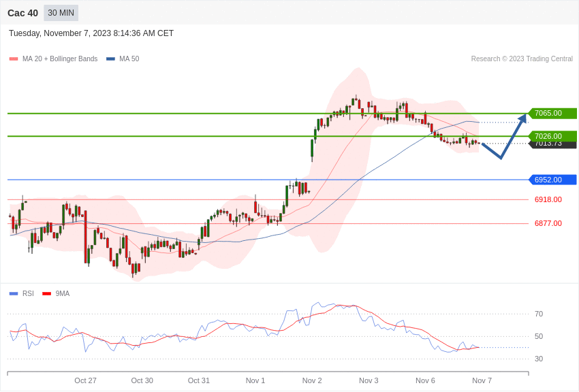Click the MA 20 Bollinger Bands pink swatch
The image size is (579, 392).
point(14,59)
